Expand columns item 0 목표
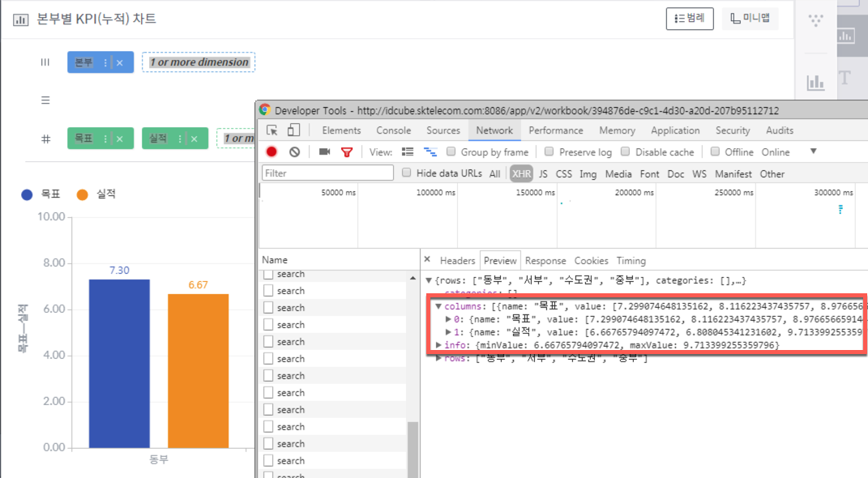Image resolution: width=868 pixels, height=478 pixels. pos(448,318)
